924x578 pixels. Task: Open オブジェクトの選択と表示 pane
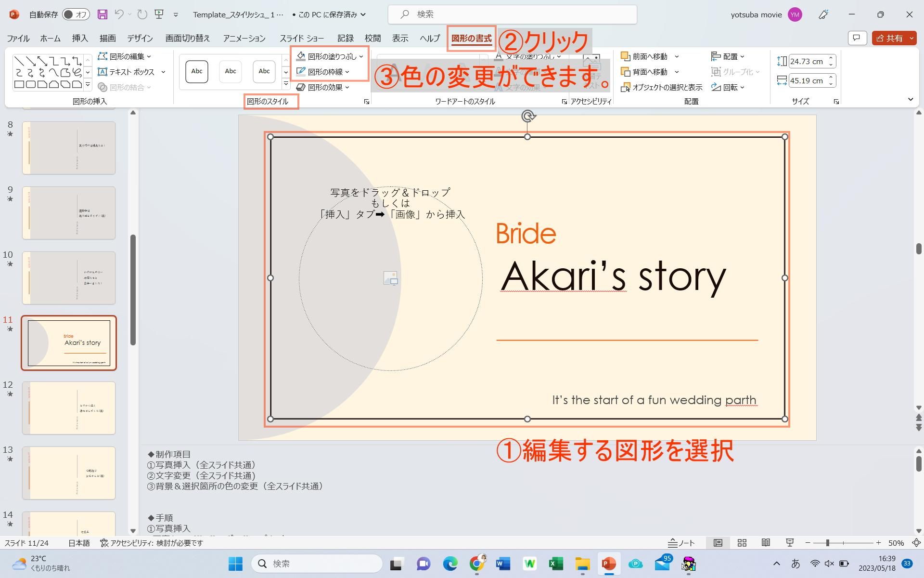pyautogui.click(x=662, y=87)
